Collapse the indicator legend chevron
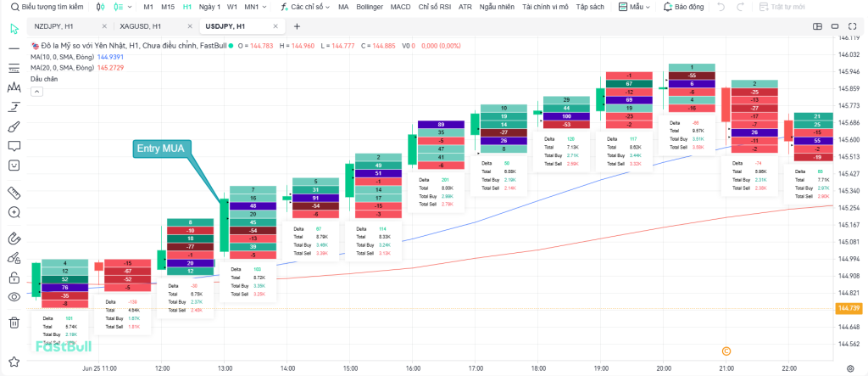868x376 pixels. (x=36, y=90)
